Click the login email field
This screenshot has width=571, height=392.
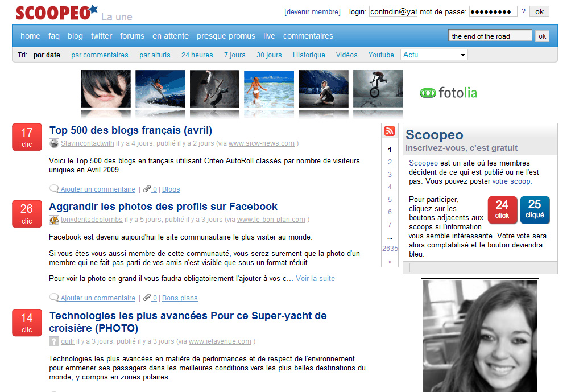(x=394, y=11)
